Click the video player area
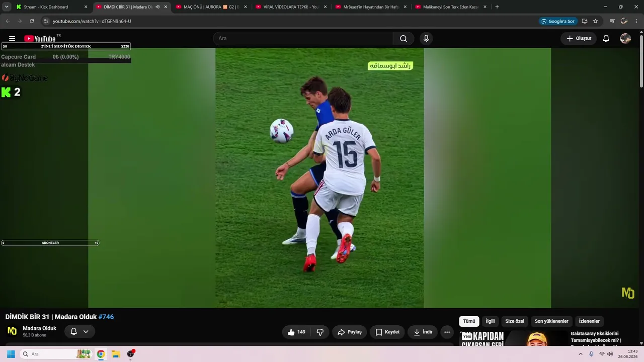 click(x=319, y=177)
